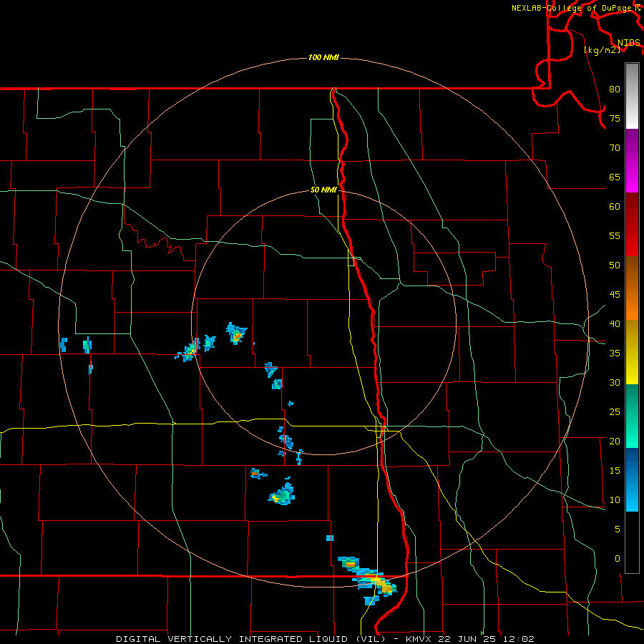Click the scale value 45
This screenshot has width=644, height=644.
pyautogui.click(x=615, y=295)
